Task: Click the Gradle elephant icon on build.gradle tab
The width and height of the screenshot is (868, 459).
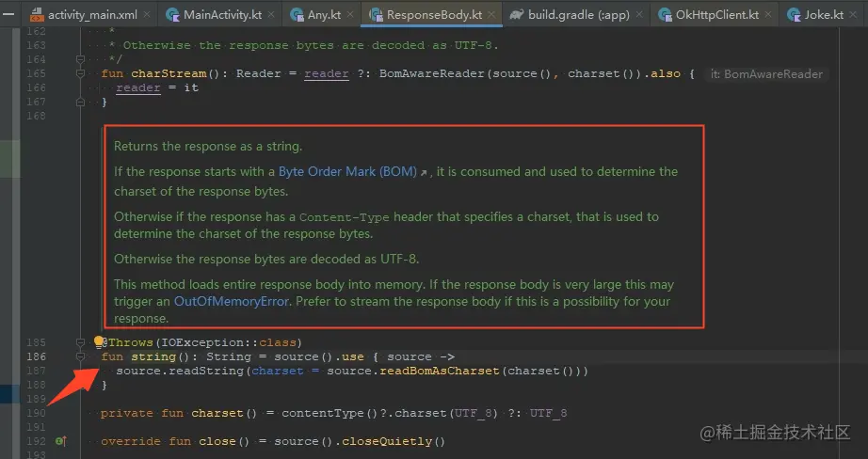Action: pyautogui.click(x=517, y=14)
